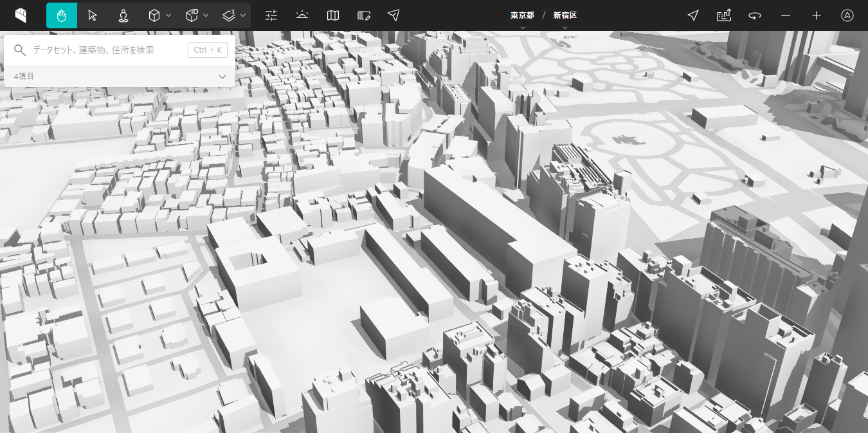Expand the ID cube tool dropdown arrow
Viewport: 868px width, 433px height.
(x=206, y=15)
